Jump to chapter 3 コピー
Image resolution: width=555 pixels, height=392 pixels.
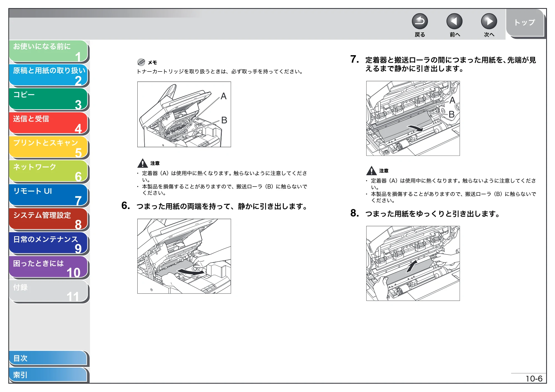coord(49,99)
